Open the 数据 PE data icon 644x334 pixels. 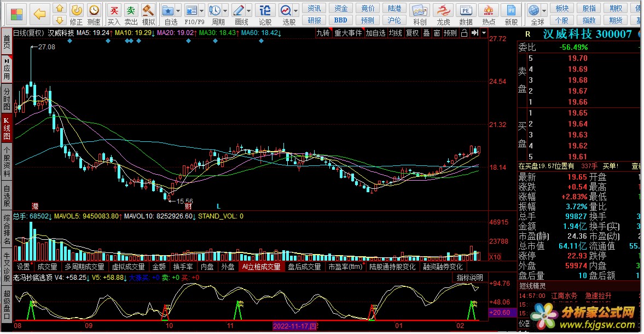466,11
